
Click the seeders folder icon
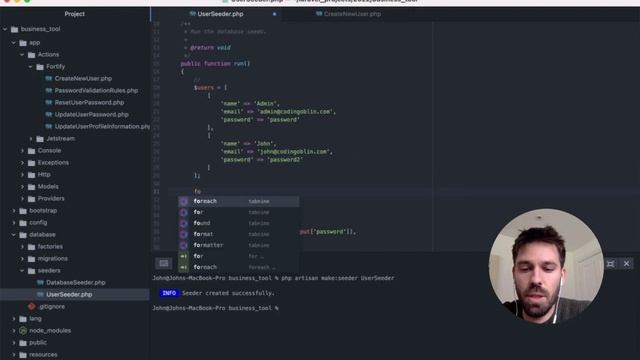click(31, 271)
